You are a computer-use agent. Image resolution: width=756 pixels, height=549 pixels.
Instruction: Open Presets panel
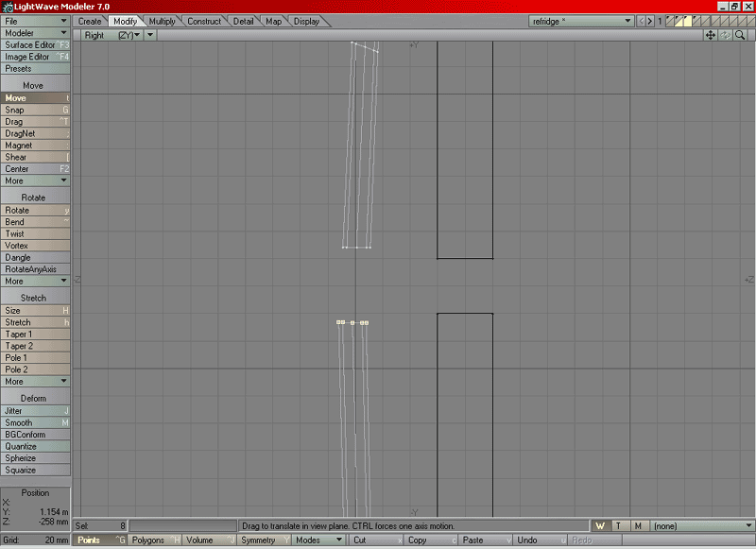pos(35,68)
